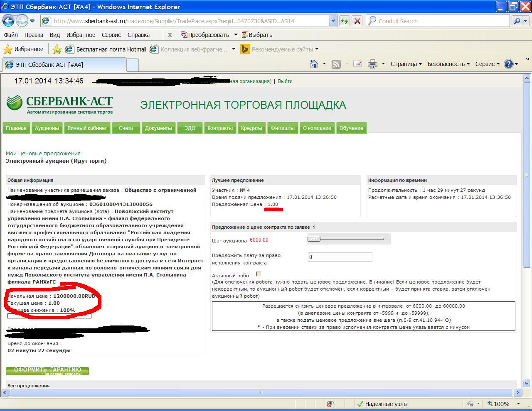Open the Аукционы site tab
The image size is (532, 411).
(x=47, y=128)
